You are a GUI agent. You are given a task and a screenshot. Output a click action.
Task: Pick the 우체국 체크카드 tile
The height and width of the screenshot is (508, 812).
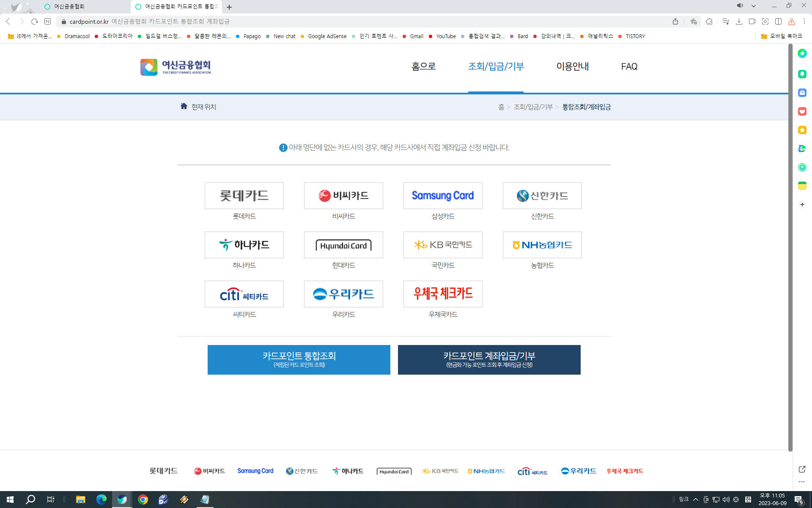[x=443, y=294]
